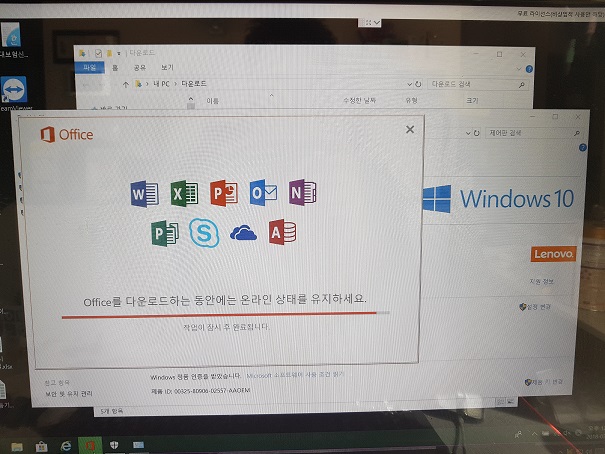Open File Explorer from the taskbar
Image resolution: width=605 pixels, height=454 pixels.
(x=17, y=447)
